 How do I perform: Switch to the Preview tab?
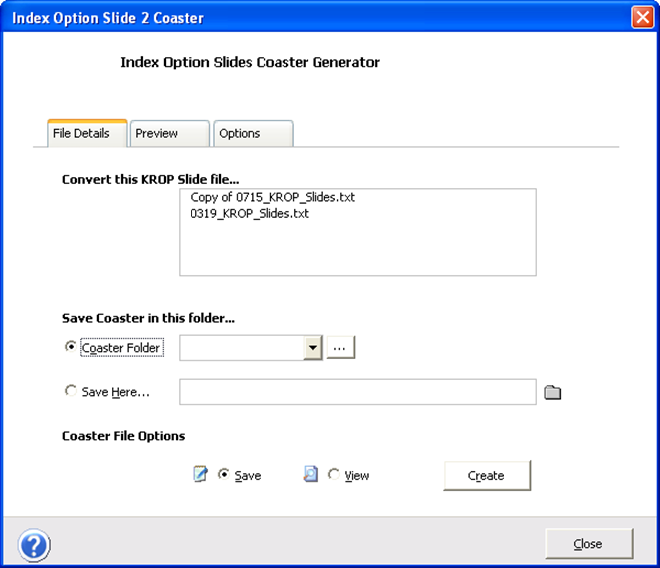pyautogui.click(x=170, y=133)
